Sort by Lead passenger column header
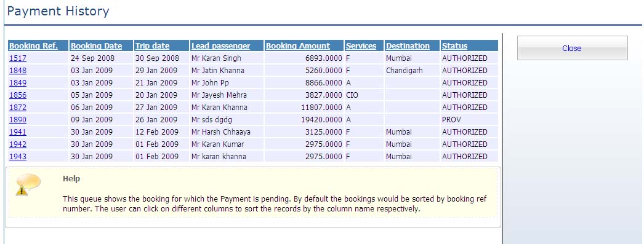Screen dimensions: 644x244 click(x=220, y=46)
